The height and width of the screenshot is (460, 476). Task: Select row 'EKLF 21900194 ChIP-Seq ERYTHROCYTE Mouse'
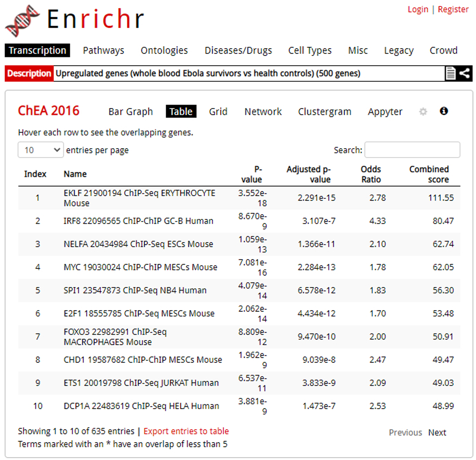click(239, 198)
